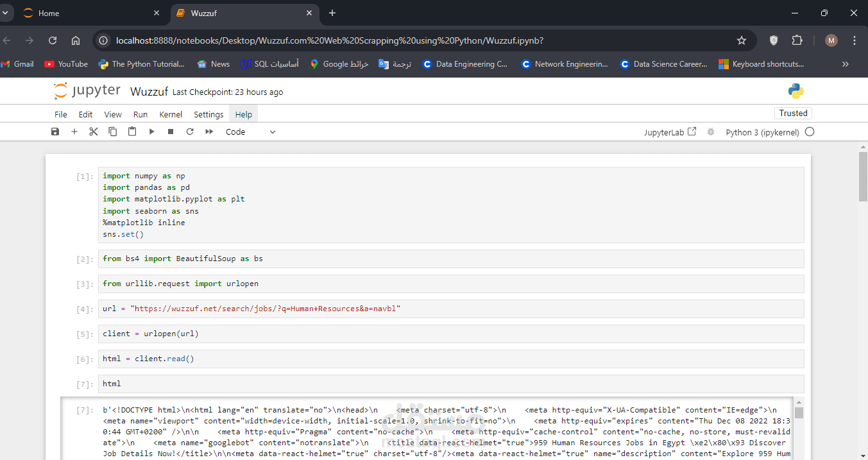Restart the kernel with circular arrow

[190, 132]
